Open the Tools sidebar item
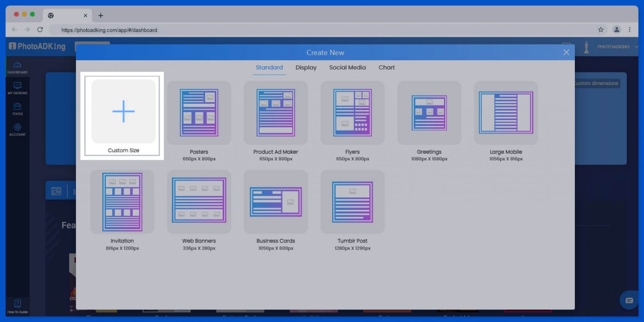644x322 pixels. 17,109
